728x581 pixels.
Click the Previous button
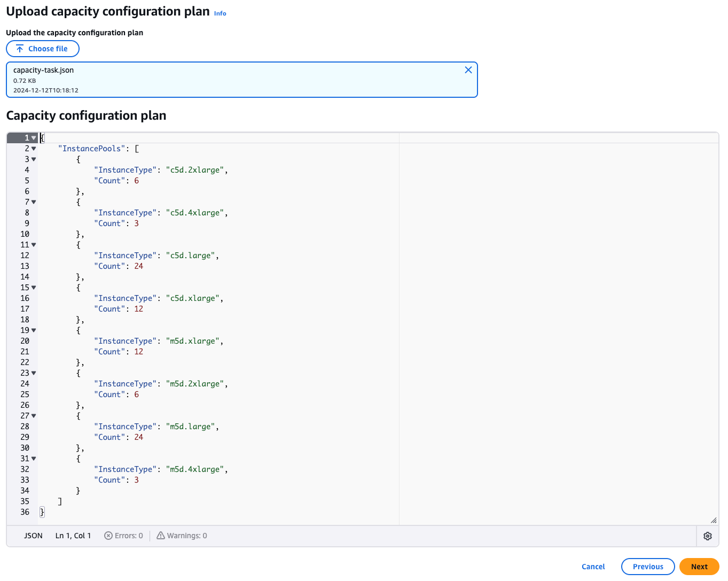coord(648,567)
